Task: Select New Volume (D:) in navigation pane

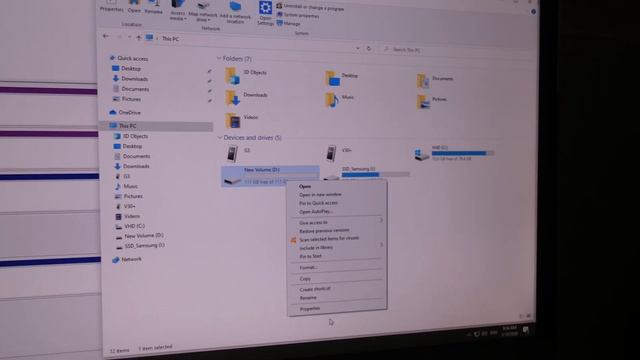Action: click(x=144, y=236)
